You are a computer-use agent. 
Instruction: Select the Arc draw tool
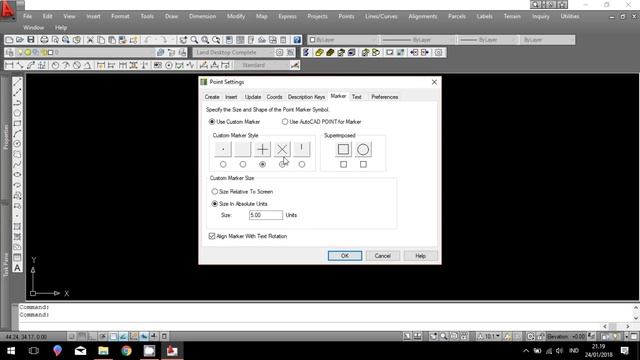click(x=17, y=133)
